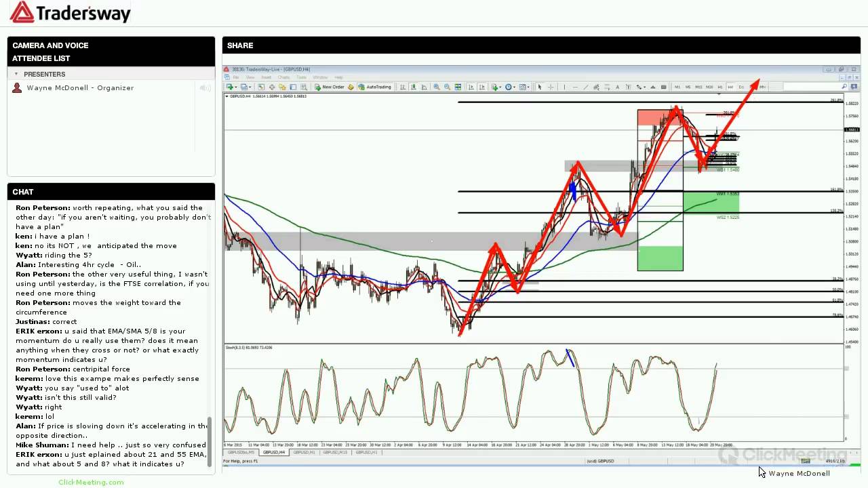
Task: Click the chat panel vertical scrollbar
Action: [210, 443]
